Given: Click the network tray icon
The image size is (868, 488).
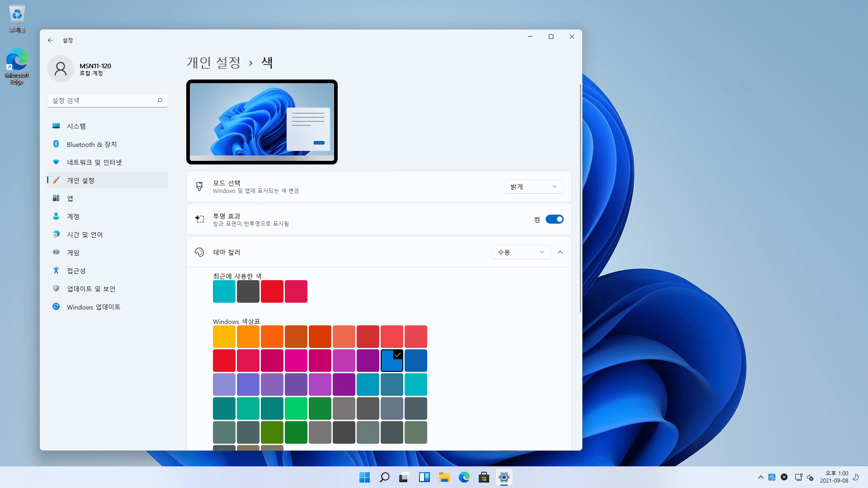Looking at the screenshot, I should point(798,477).
